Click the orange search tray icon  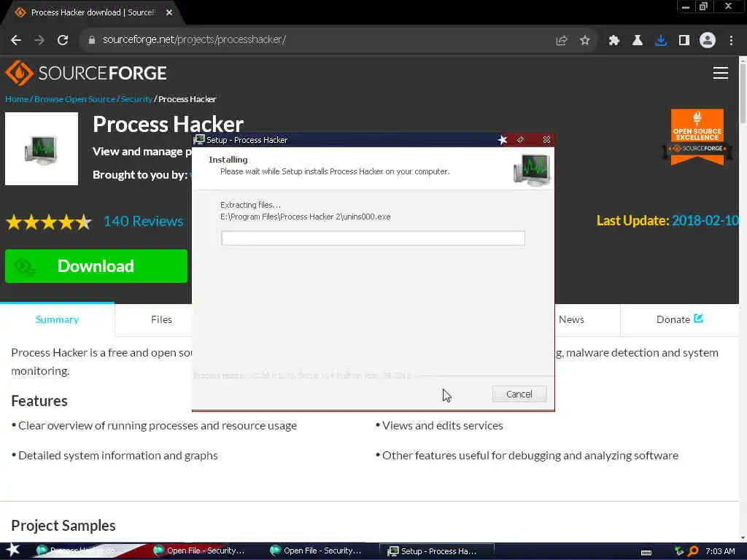[693, 551]
